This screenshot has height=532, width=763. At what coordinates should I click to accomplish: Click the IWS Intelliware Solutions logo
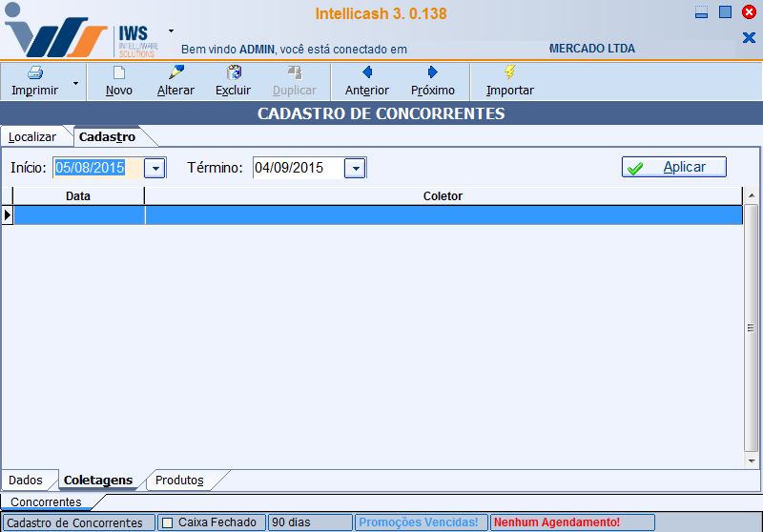(82, 32)
